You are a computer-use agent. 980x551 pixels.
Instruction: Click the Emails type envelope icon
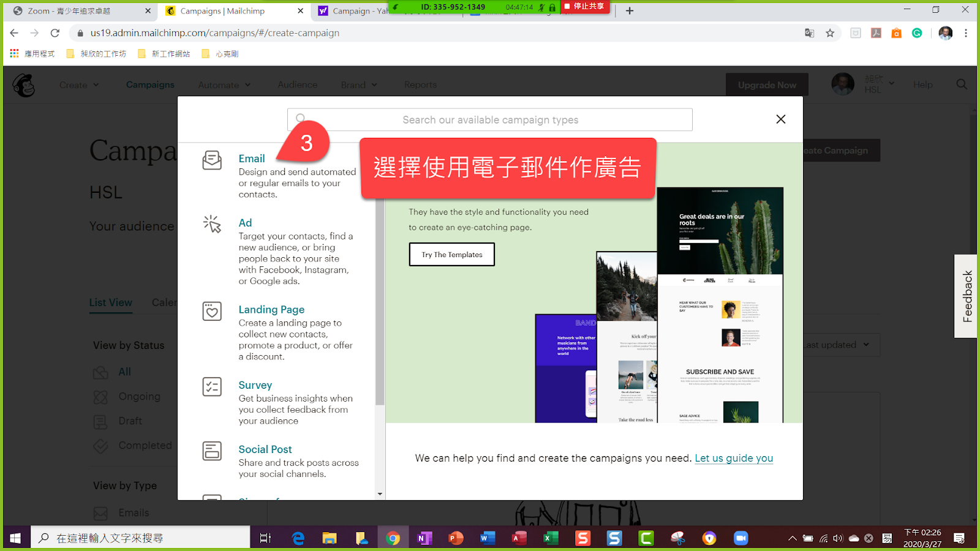tap(100, 514)
